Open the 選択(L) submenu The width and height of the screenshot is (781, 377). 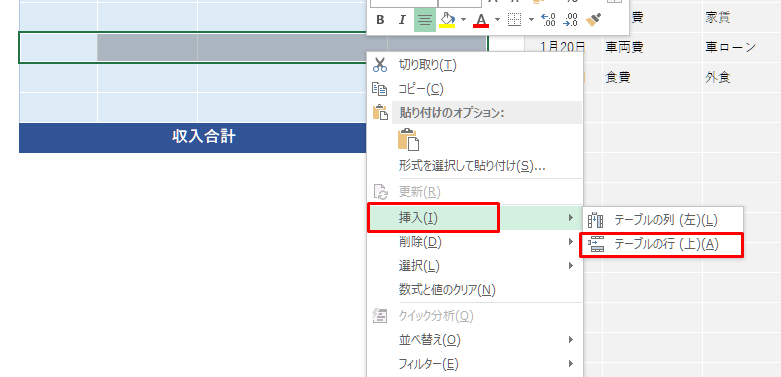[475, 266]
